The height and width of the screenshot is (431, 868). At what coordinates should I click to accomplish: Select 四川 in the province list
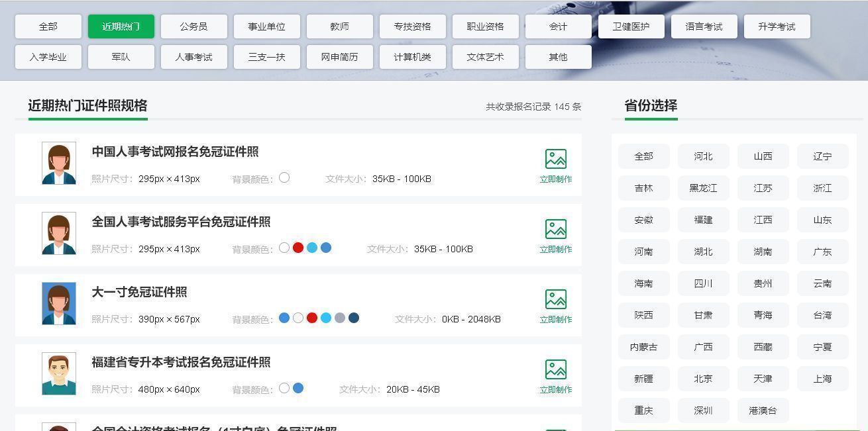(703, 283)
